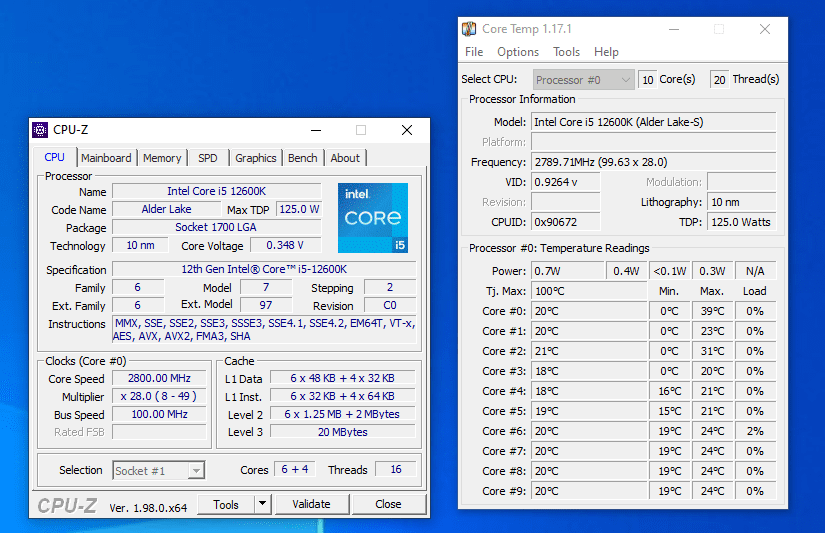Minimize the Core Temp window
This screenshot has height=533, width=825.
pyautogui.click(x=674, y=29)
